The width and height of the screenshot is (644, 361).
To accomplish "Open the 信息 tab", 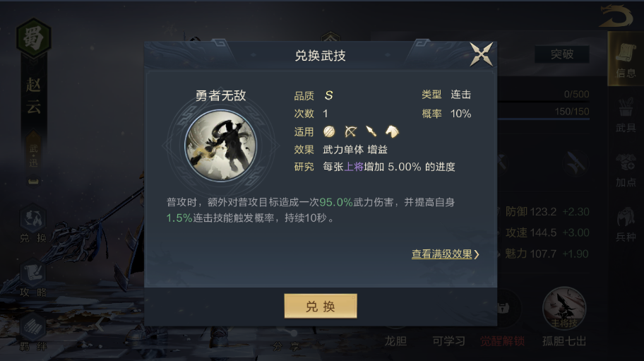I will click(626, 59).
